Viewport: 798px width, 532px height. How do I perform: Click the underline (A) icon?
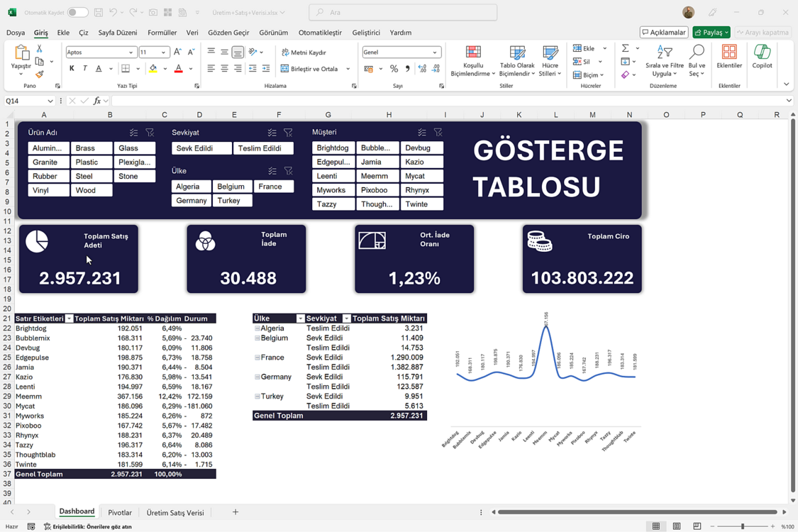(x=99, y=68)
